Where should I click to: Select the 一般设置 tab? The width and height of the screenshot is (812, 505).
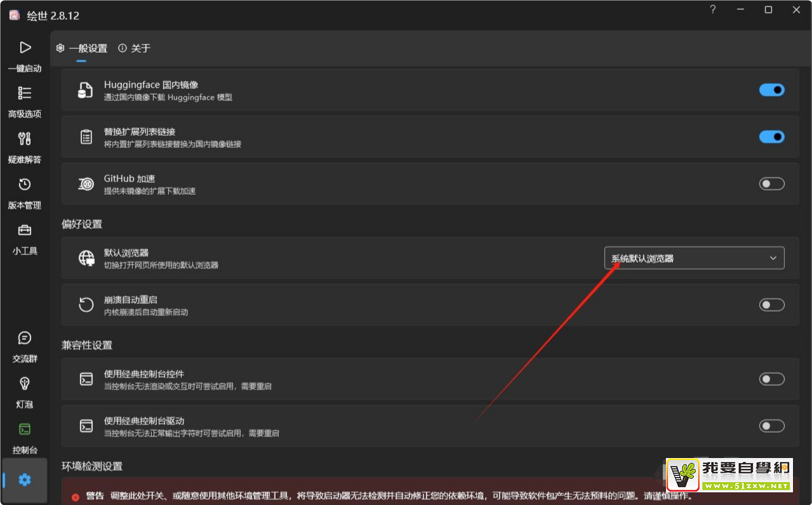click(x=82, y=48)
